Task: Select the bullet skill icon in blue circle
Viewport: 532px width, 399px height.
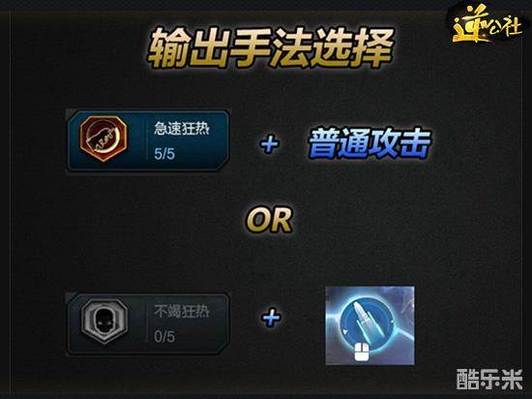Action: tap(368, 322)
